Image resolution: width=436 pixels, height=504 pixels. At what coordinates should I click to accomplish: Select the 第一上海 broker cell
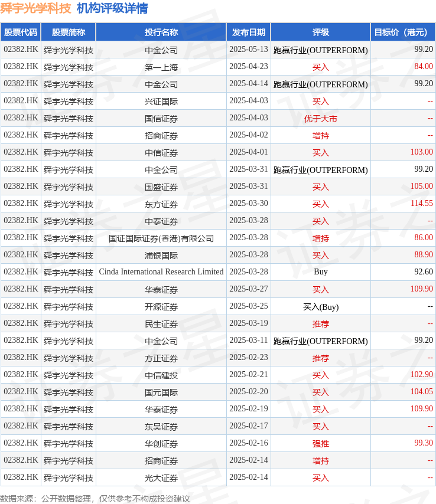point(161,67)
